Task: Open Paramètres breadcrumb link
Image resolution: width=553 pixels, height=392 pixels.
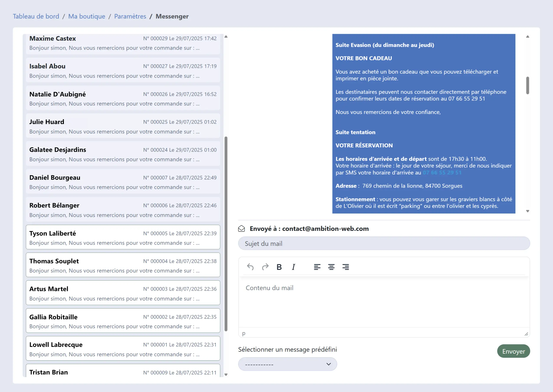Action: (130, 16)
